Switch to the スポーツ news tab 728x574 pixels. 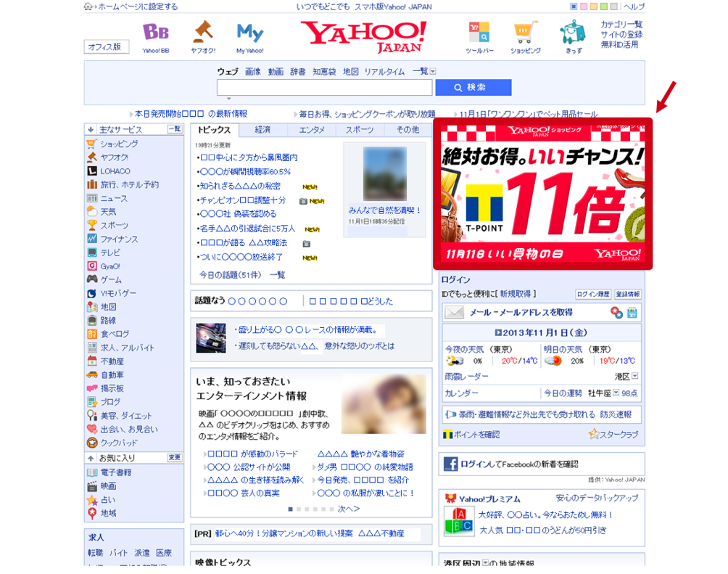click(360, 130)
